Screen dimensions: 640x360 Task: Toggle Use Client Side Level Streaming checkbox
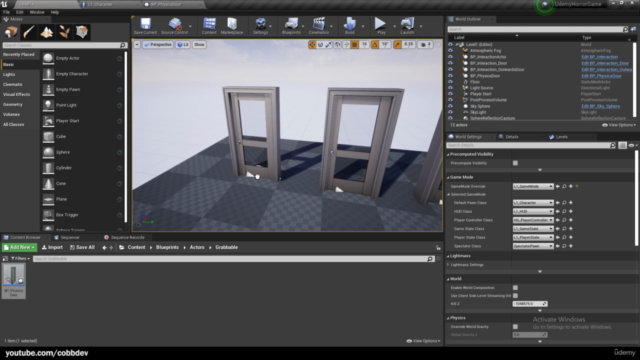[516, 296]
